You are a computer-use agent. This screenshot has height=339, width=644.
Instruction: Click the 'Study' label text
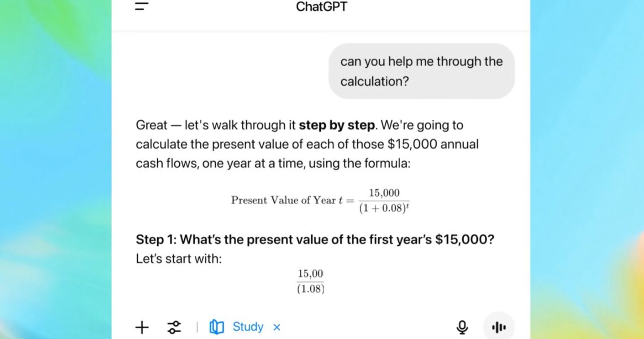click(248, 327)
